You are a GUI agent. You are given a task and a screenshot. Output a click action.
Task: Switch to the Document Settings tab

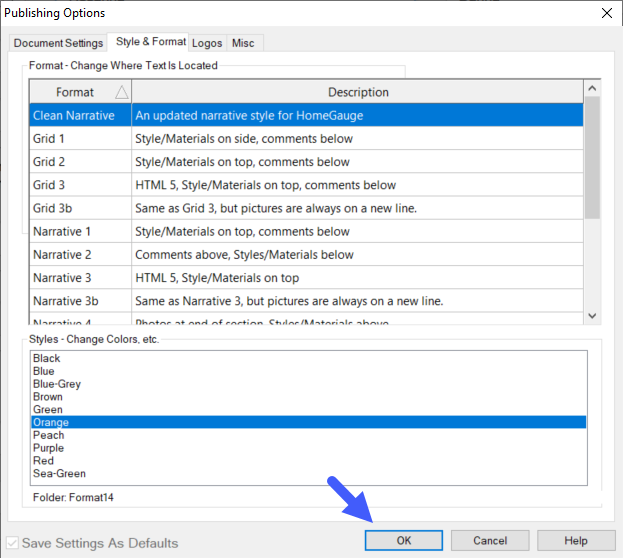pos(58,43)
